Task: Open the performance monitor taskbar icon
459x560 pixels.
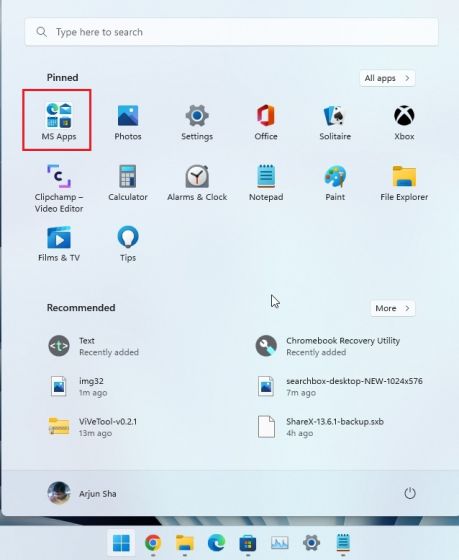Action: 279,543
